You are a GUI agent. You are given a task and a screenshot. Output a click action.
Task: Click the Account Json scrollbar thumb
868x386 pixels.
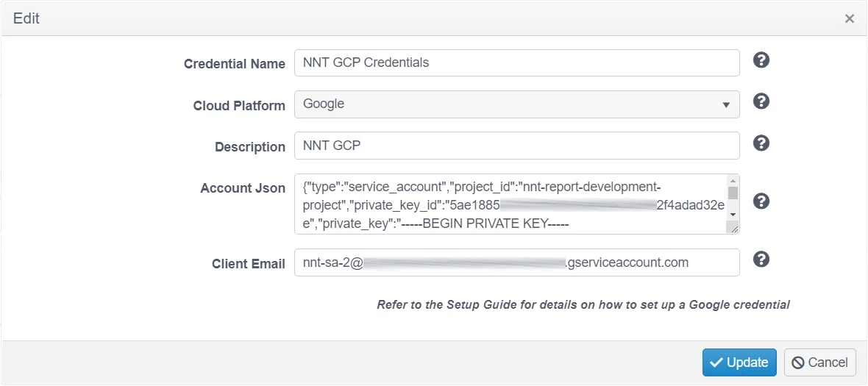pyautogui.click(x=733, y=193)
